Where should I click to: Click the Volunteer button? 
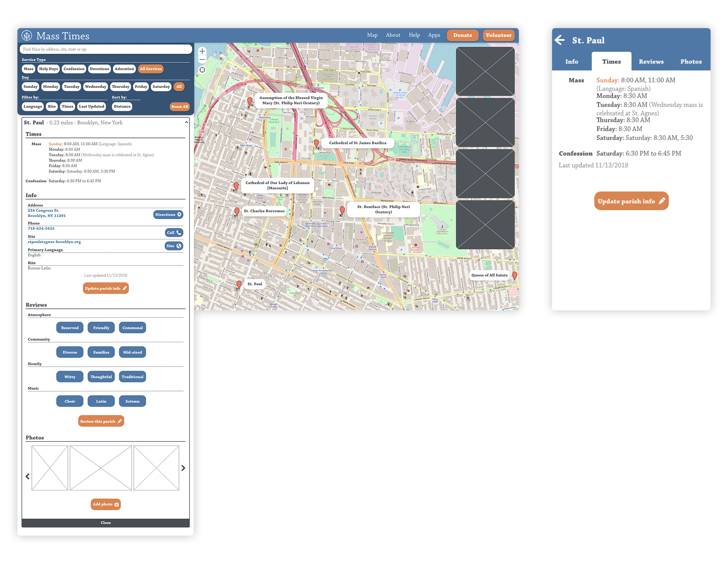(499, 35)
